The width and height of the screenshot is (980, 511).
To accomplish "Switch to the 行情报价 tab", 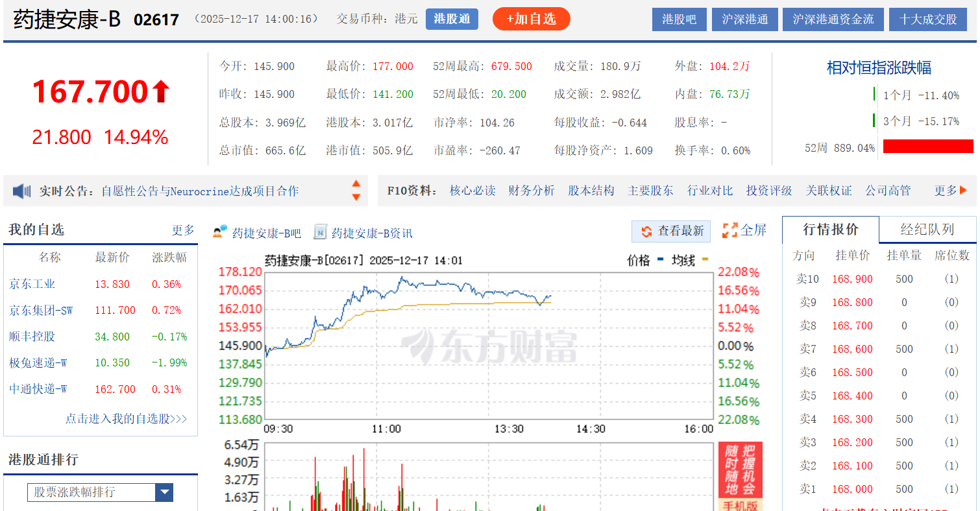I will click(x=831, y=230).
